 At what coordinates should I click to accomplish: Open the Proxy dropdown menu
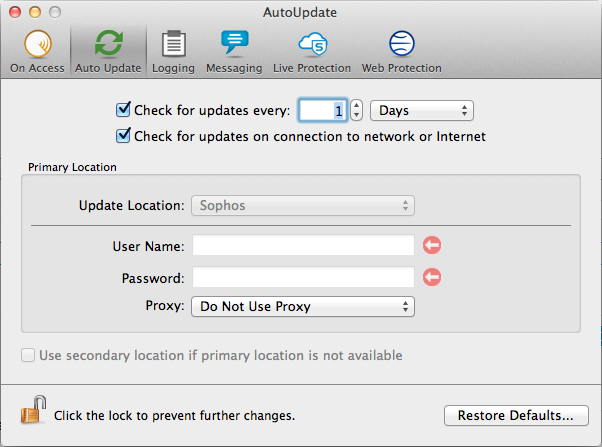(303, 306)
